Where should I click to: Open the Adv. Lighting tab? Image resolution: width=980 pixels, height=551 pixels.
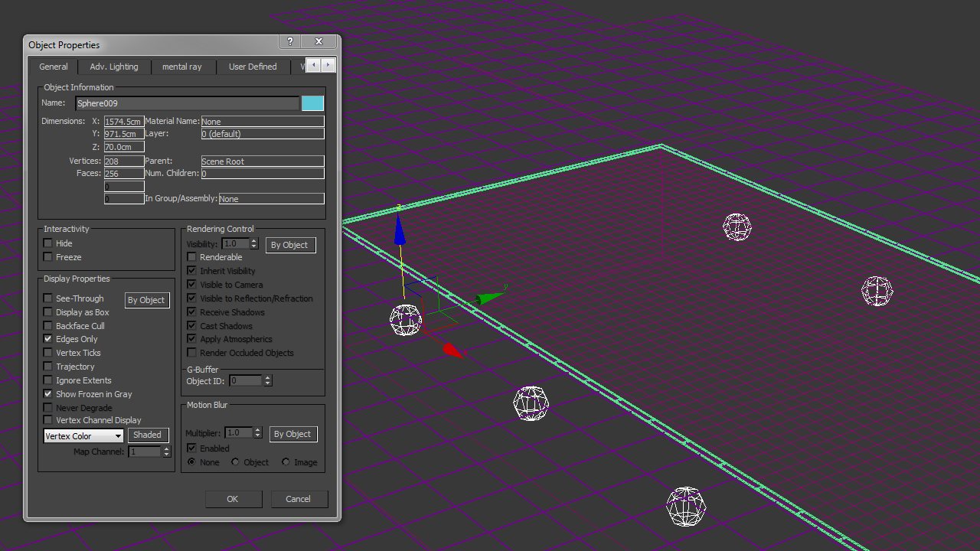[114, 67]
